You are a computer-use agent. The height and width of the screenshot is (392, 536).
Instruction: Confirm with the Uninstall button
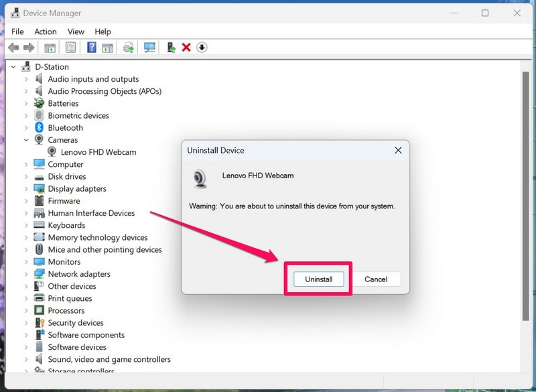(318, 279)
